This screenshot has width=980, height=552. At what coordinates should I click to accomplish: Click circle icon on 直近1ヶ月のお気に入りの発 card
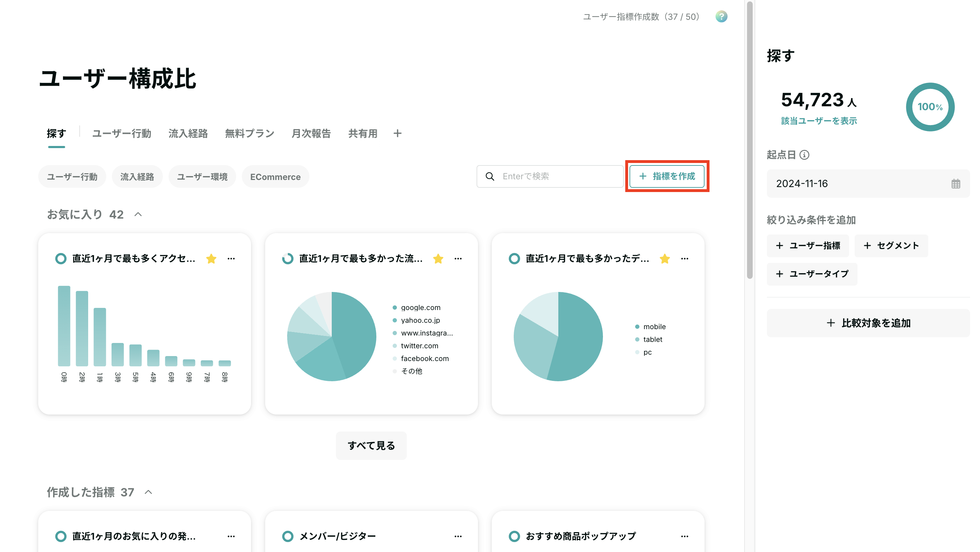pyautogui.click(x=61, y=536)
